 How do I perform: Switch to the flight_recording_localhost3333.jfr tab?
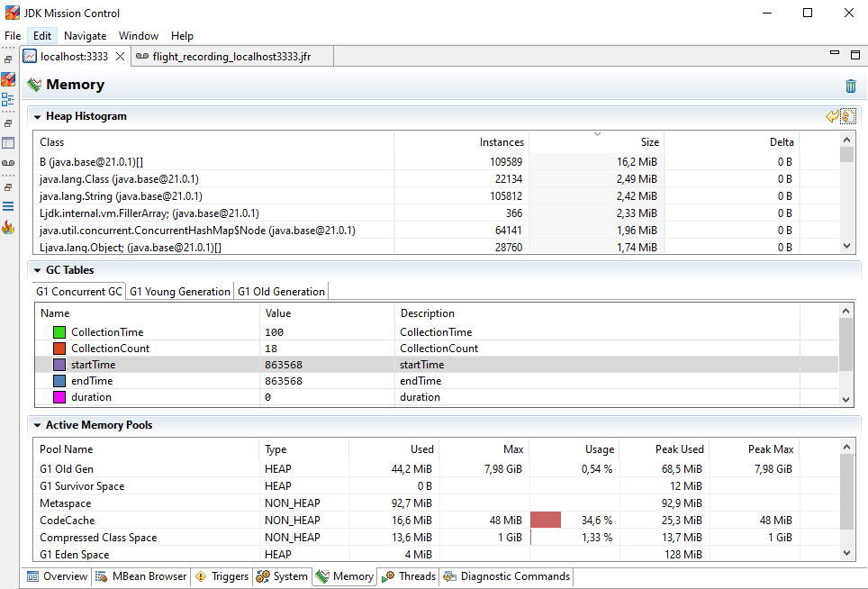click(x=232, y=57)
